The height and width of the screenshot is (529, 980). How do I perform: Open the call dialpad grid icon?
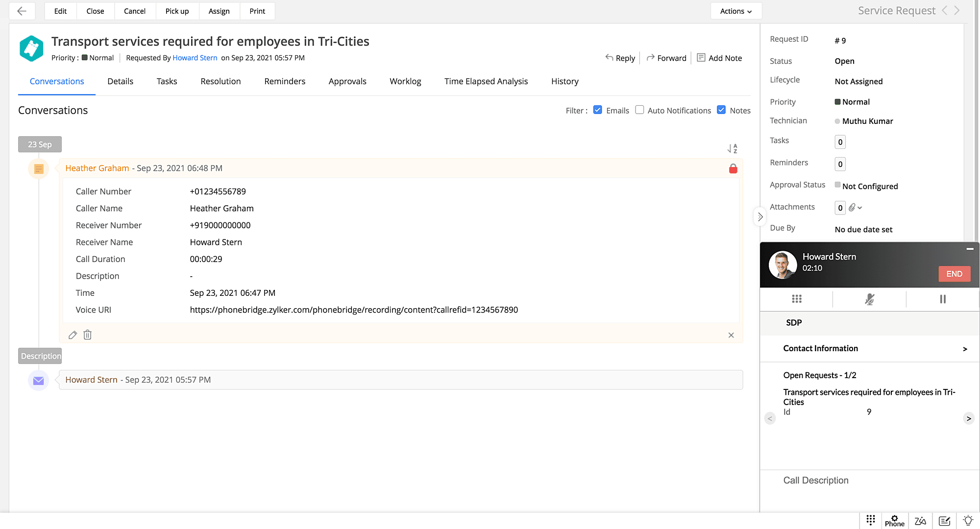(797, 299)
